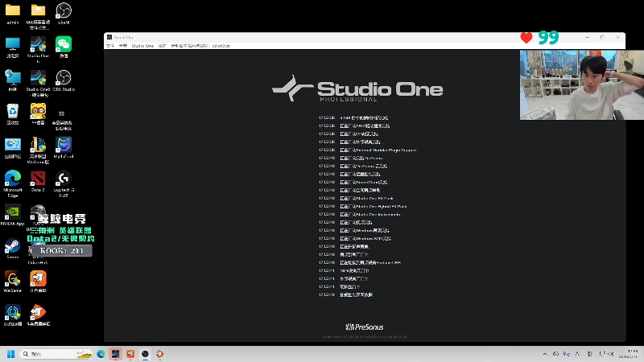644x362 pixels.
Task: Open the orange app right of OBS on the taskbar
Action: click(159, 354)
